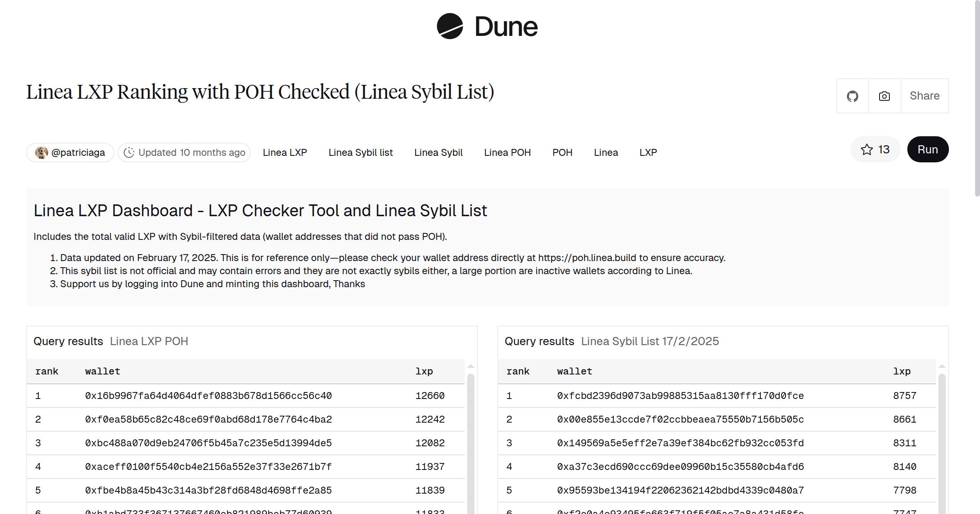
Task: Click the Linea LXP POH query results title
Action: (149, 341)
